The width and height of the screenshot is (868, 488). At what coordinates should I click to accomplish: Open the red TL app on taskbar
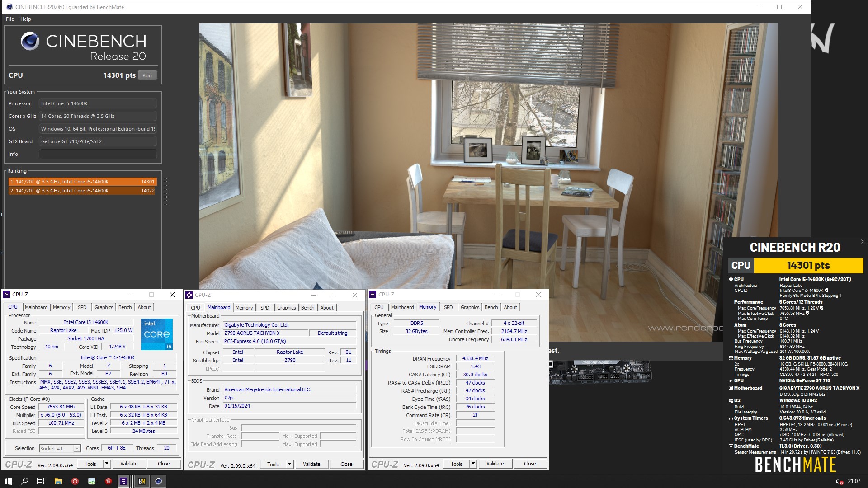pyautogui.click(x=108, y=481)
